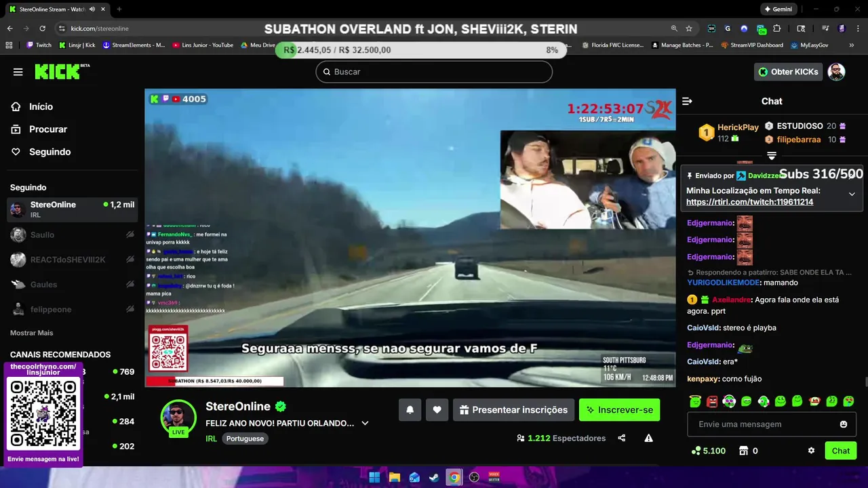Reload the page in Chrome

[x=42, y=28]
